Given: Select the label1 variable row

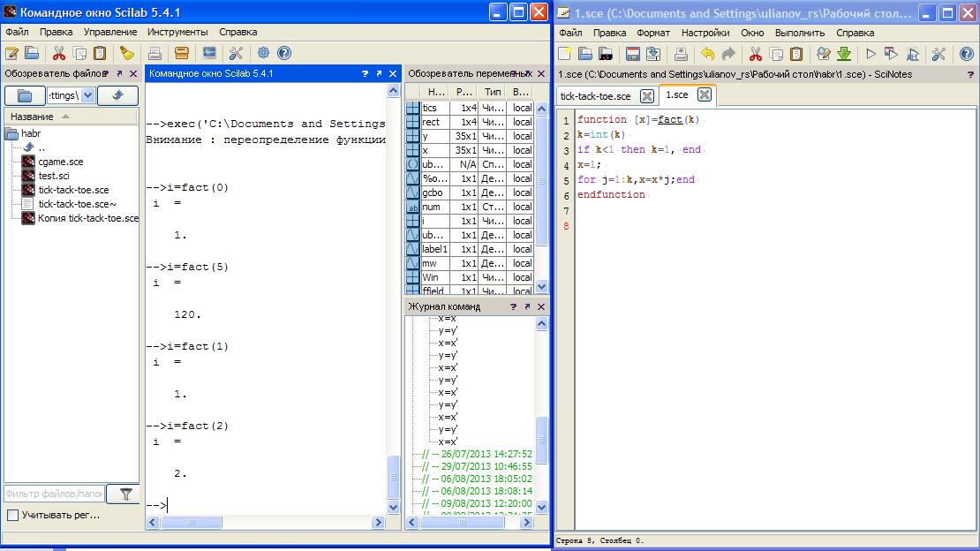Looking at the screenshot, I should 470,249.
